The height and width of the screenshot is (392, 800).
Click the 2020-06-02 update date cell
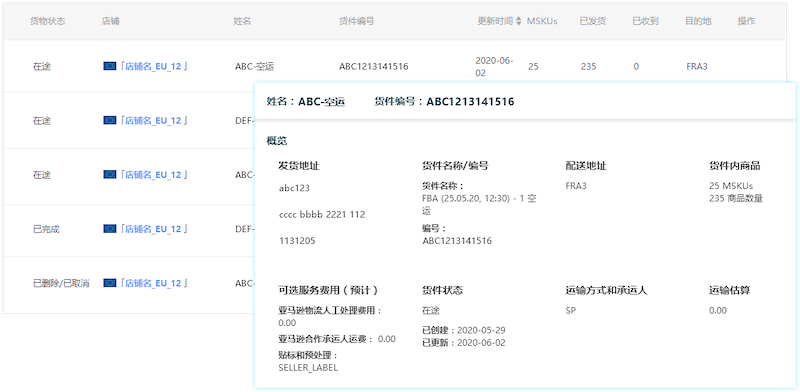(x=494, y=66)
